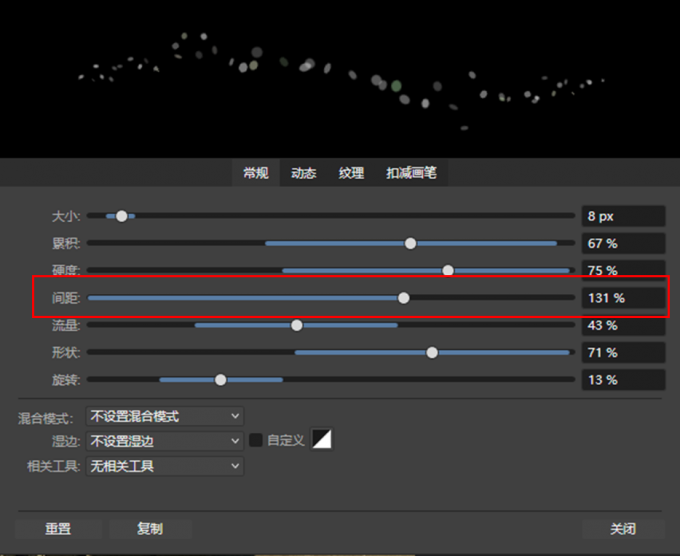Click the 13 % rotation field
Image resolution: width=680 pixels, height=556 pixels.
pos(623,380)
